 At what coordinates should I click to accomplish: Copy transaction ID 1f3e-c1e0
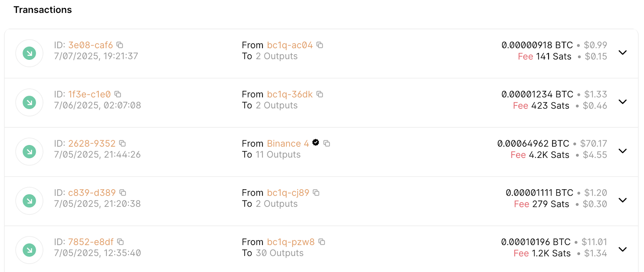118,94
